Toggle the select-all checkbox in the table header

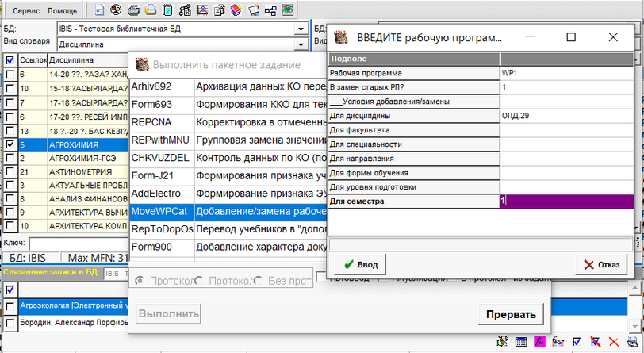point(10,59)
